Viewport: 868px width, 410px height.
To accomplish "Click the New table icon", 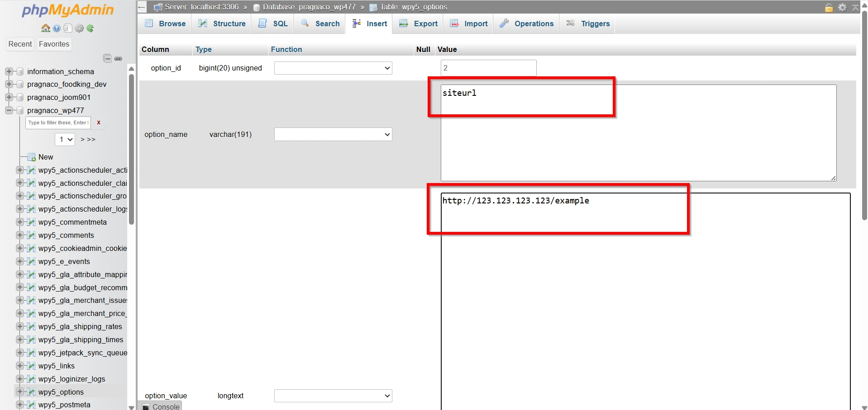I will tap(32, 157).
